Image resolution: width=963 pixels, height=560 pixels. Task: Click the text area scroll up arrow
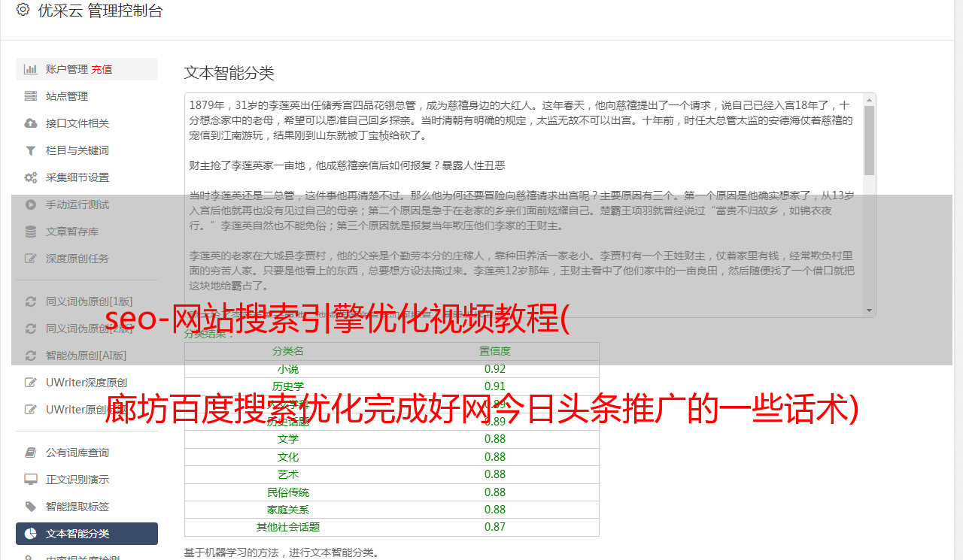click(870, 100)
